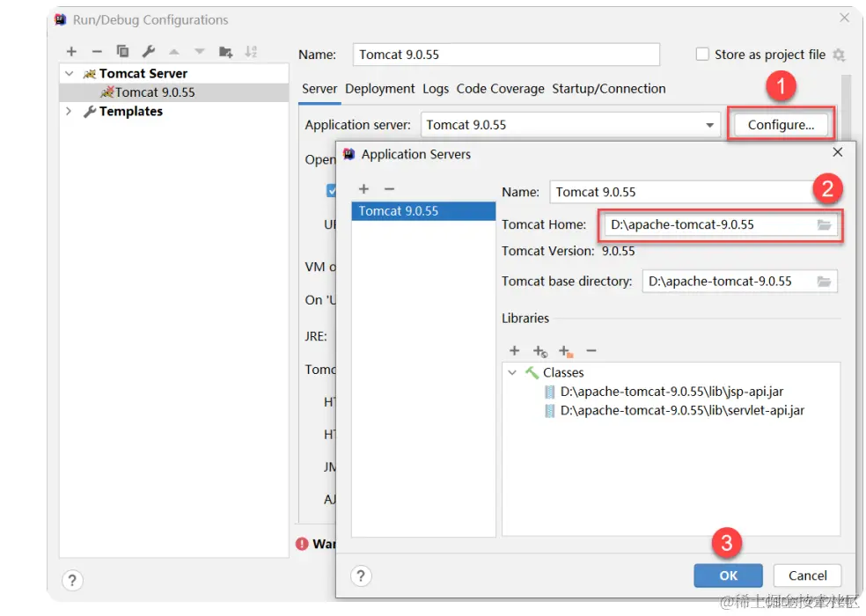Cancel the Application Servers dialog
The width and height of the screenshot is (866, 616).
[x=807, y=576]
